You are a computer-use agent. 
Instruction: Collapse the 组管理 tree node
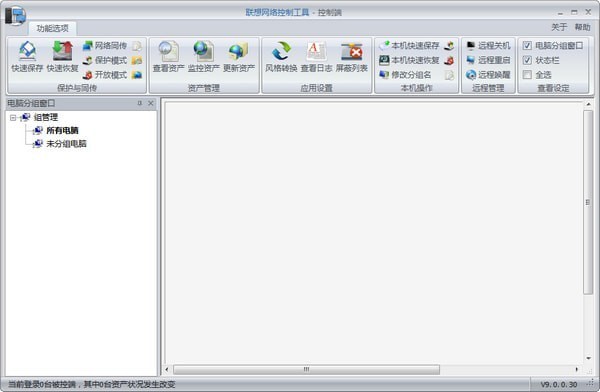[13, 118]
